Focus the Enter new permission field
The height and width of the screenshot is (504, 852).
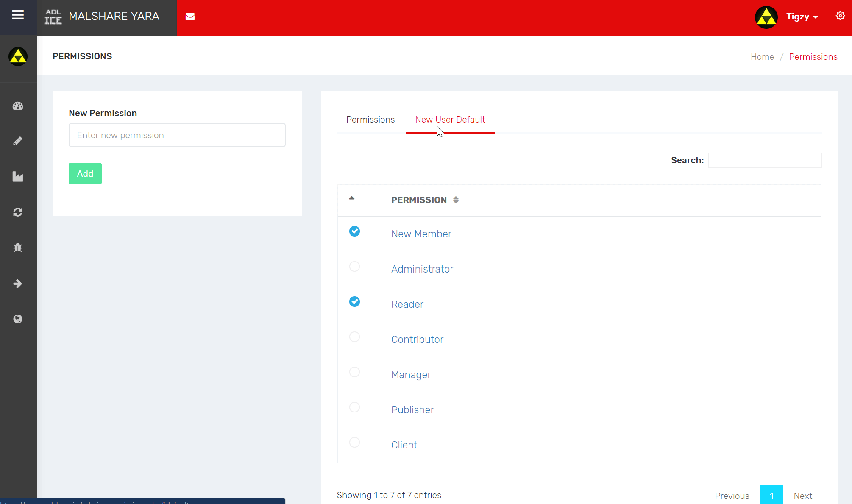point(177,135)
